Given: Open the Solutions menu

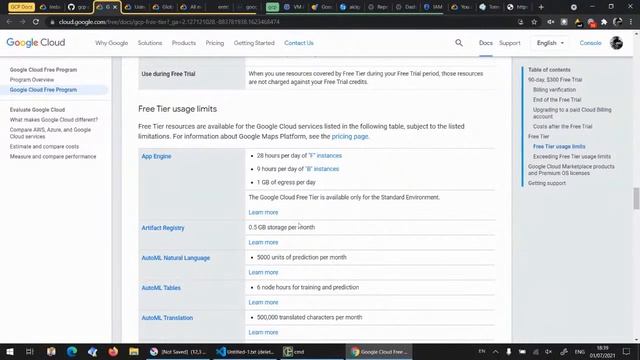Looking at the screenshot, I should 150,43.
